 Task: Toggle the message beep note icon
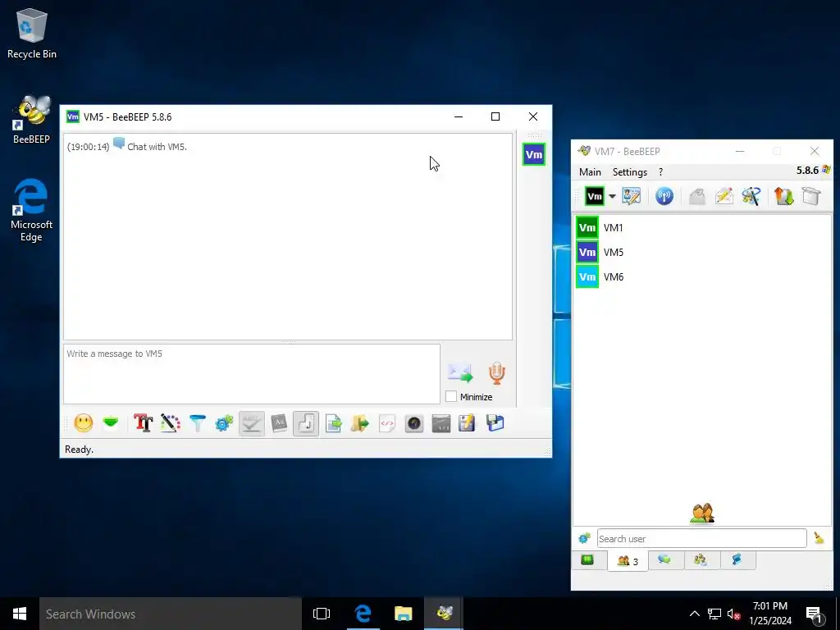click(x=306, y=423)
